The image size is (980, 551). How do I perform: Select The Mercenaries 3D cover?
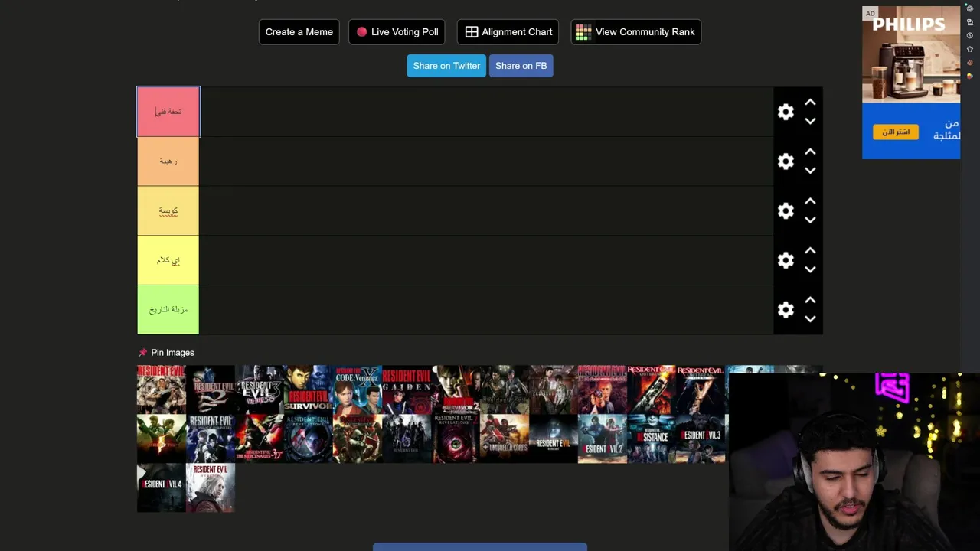tap(260, 439)
